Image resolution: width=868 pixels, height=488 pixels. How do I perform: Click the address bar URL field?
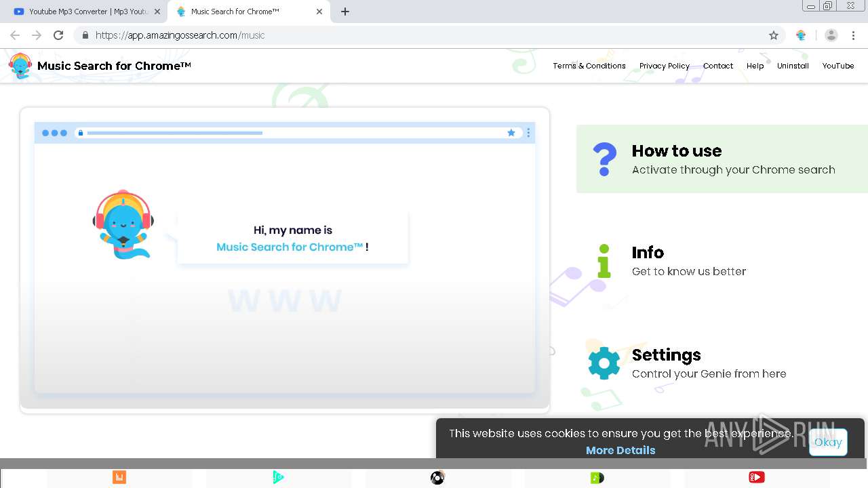pyautogui.click(x=429, y=35)
